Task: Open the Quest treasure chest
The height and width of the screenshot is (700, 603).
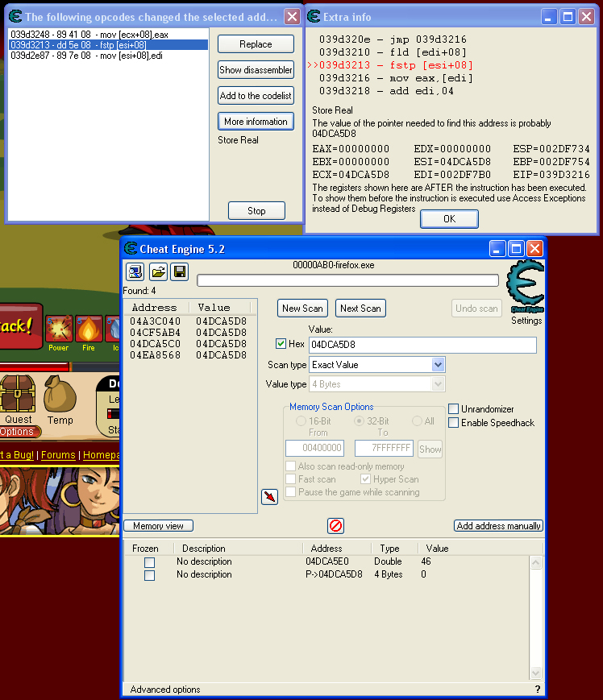Action: click(18, 396)
